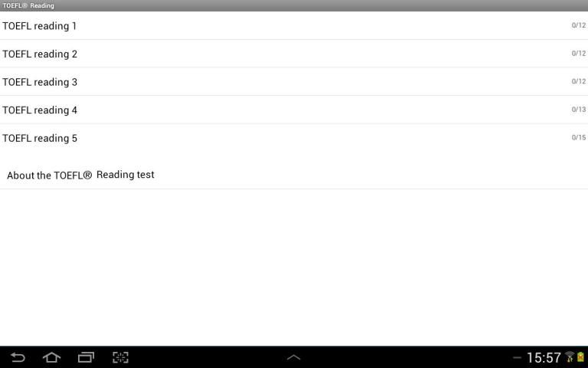588x368 pixels.
Task: Tap the Android home icon
Action: 52,357
